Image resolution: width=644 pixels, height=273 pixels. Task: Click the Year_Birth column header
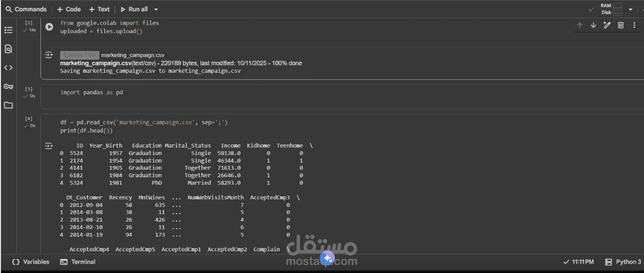pyautogui.click(x=106, y=145)
